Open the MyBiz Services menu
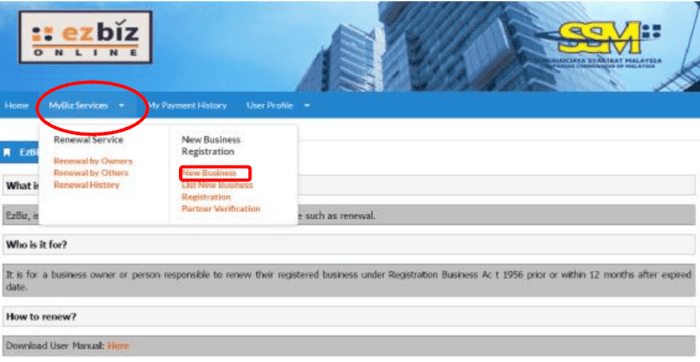The height and width of the screenshot is (362, 700). coord(78,106)
